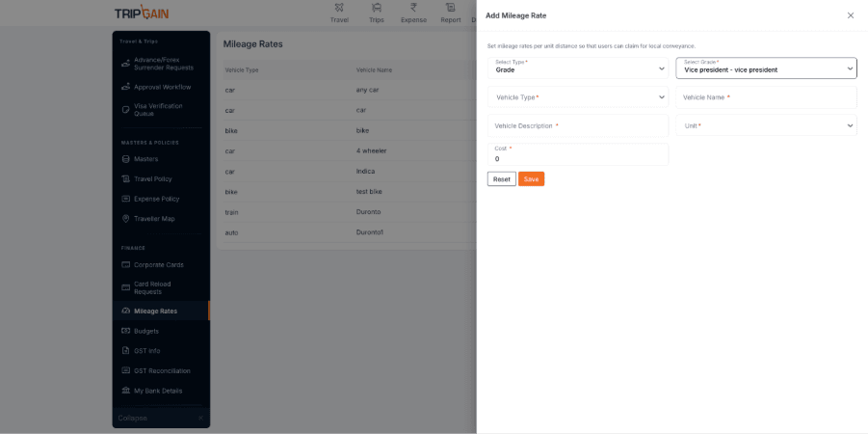Close the Add Mileage Rate panel
Image resolution: width=868 pixels, height=434 pixels.
point(850,15)
